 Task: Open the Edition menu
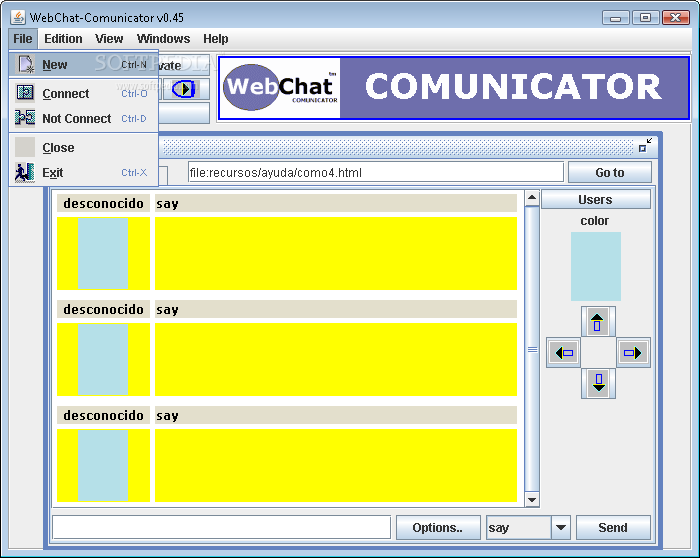tap(63, 39)
